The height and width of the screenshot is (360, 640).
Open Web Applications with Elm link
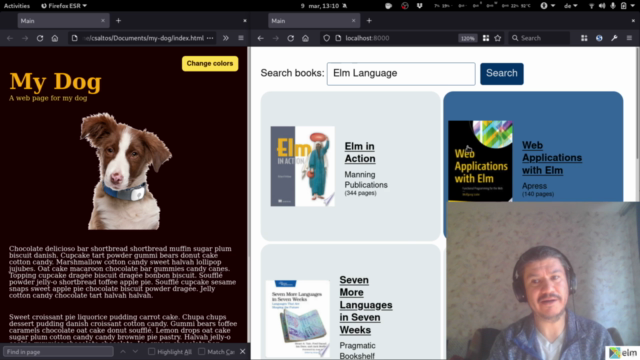click(552, 158)
